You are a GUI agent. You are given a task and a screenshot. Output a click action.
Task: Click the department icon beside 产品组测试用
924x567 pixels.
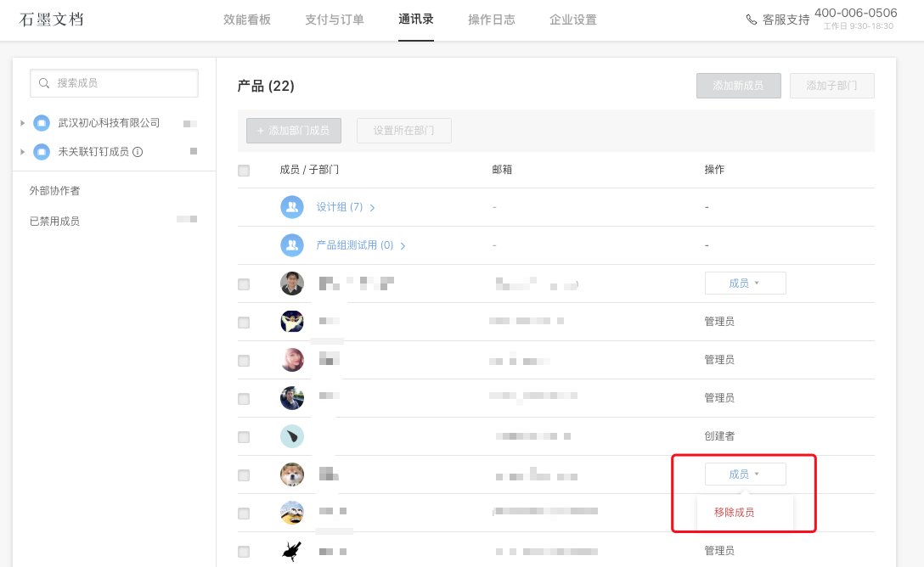[x=292, y=244]
